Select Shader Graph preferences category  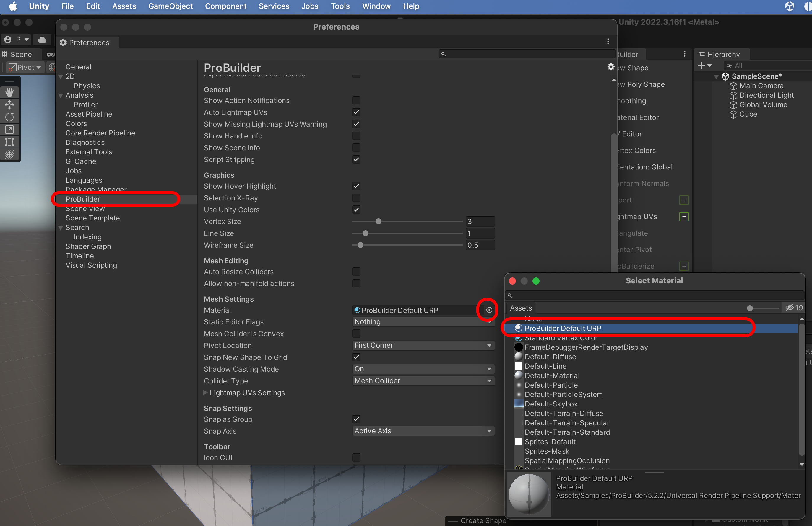point(88,246)
